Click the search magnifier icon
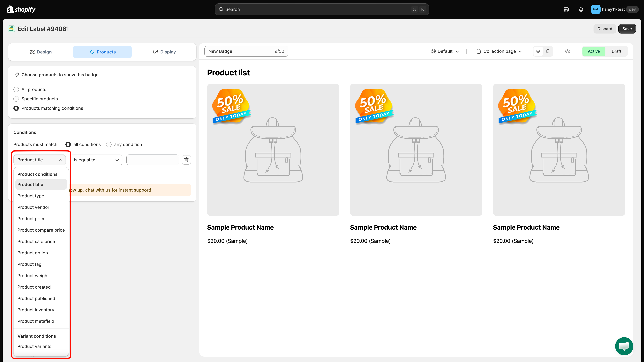The height and width of the screenshot is (362, 644). coord(221,9)
